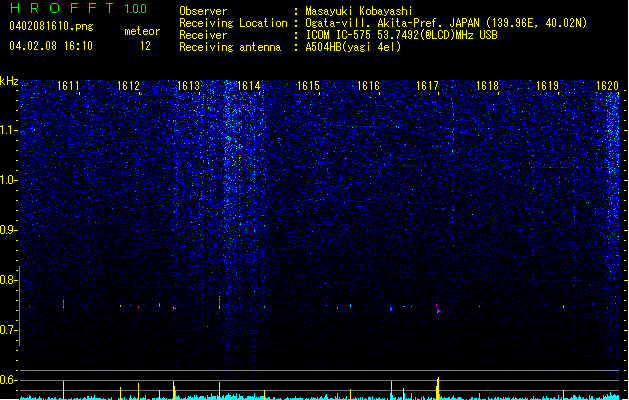The image size is (629, 400).
Task: Click the 'meteor' label
Action: 142,31
